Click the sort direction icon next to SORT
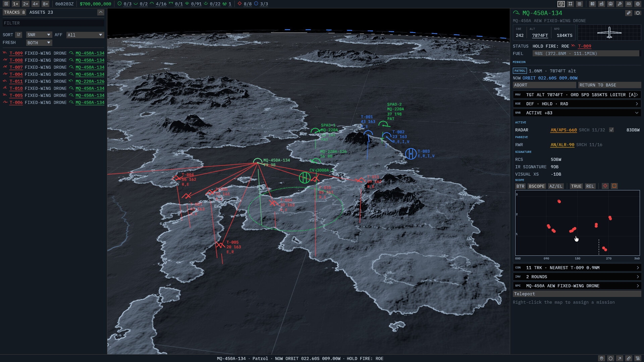644x362 pixels. point(19,35)
